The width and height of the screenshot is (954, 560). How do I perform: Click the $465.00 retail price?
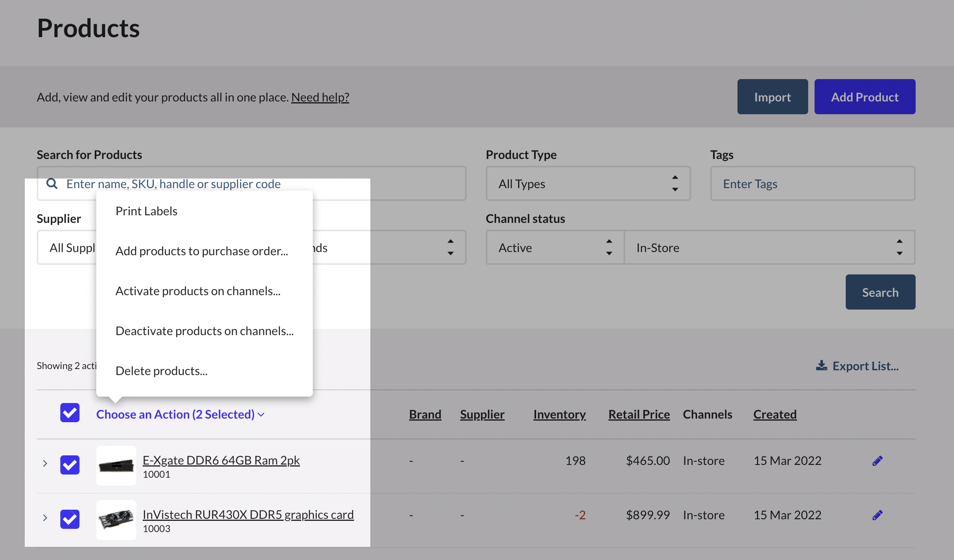point(648,461)
